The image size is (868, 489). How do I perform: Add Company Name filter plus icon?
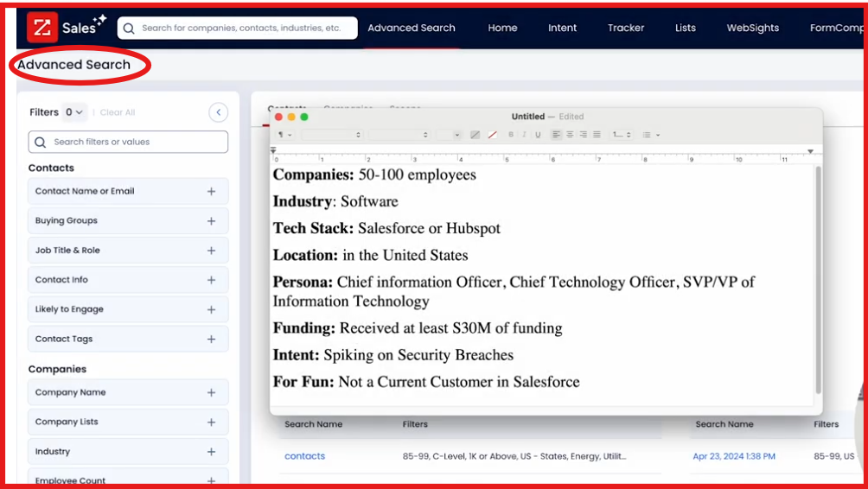point(211,393)
